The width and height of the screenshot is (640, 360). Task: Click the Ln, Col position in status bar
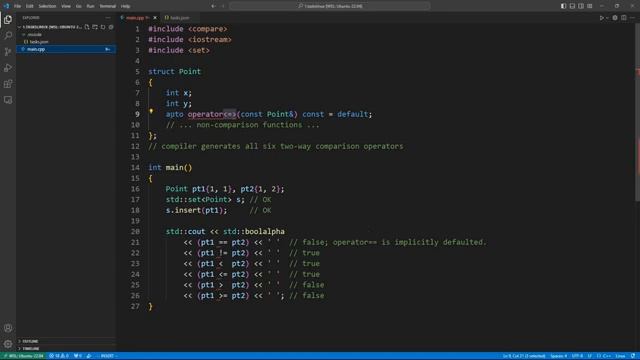[x=524, y=356]
